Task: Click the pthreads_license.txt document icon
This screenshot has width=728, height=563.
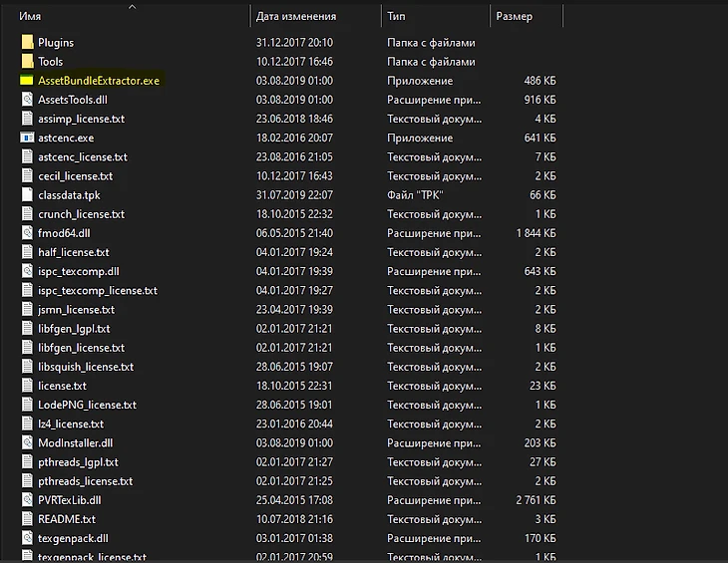Action: tap(27, 481)
